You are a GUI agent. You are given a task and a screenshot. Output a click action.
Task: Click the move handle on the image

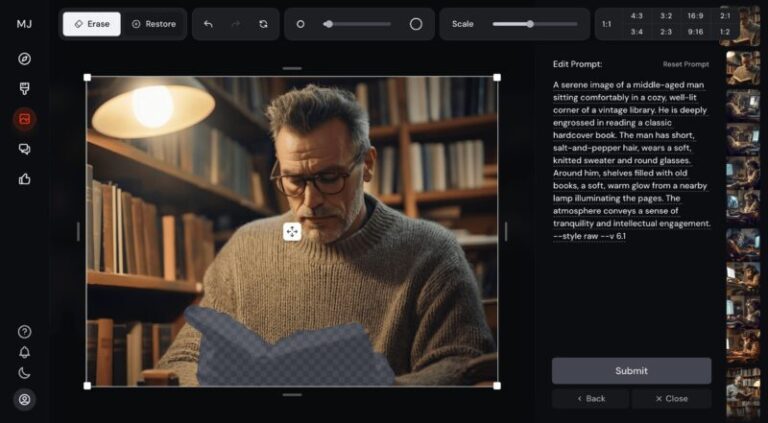pos(291,232)
